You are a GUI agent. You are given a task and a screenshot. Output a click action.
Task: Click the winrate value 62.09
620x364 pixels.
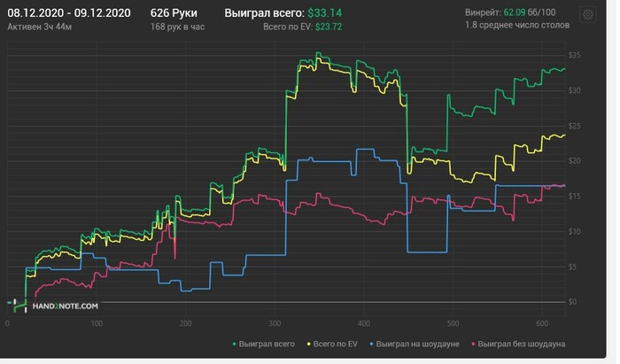pos(515,14)
